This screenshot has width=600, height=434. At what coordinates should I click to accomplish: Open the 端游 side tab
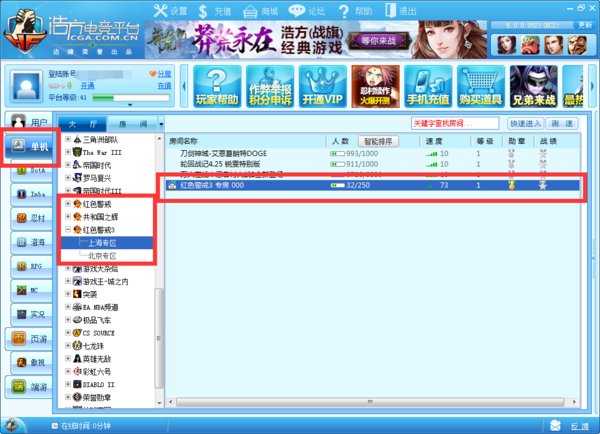29,387
